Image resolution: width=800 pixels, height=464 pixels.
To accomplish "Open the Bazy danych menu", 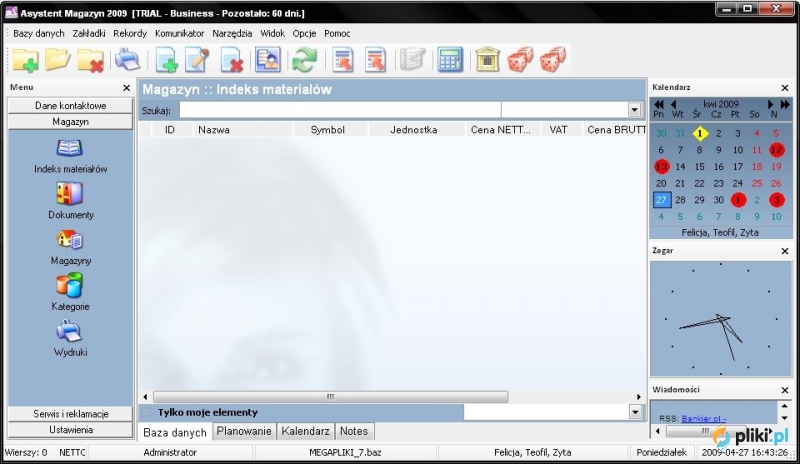I will 39,34.
